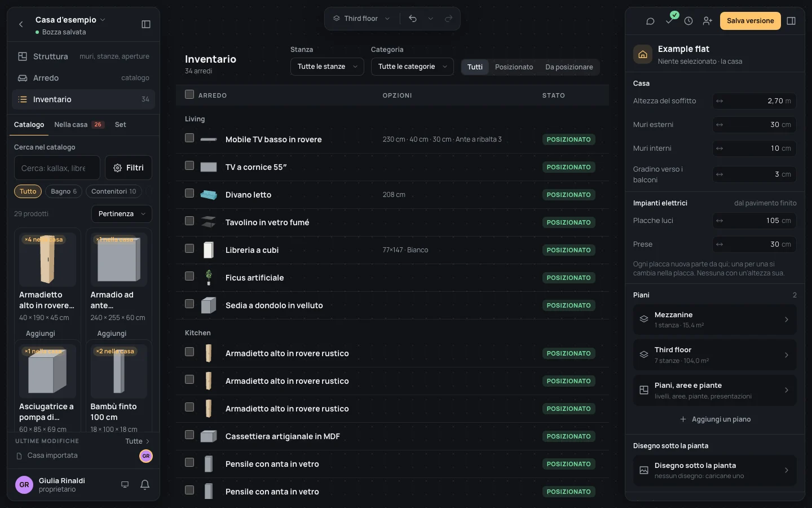Click the redo arrow icon
The image size is (812, 508).
(x=449, y=19)
